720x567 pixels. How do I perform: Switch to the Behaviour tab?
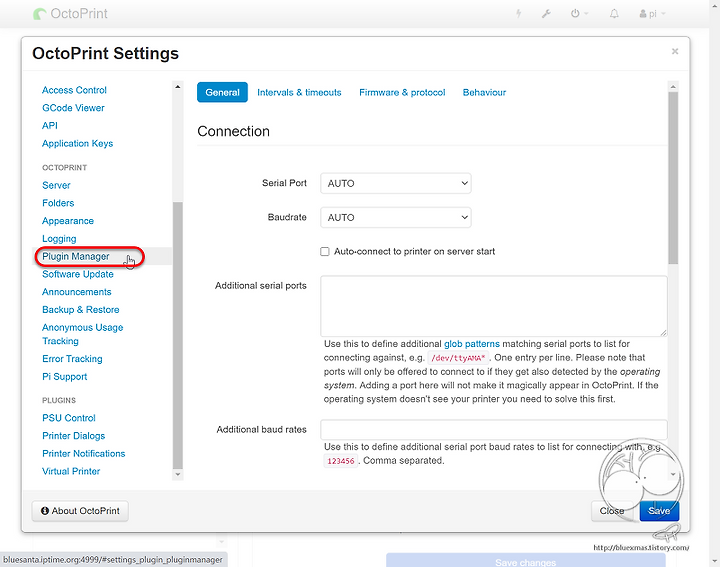tap(484, 92)
